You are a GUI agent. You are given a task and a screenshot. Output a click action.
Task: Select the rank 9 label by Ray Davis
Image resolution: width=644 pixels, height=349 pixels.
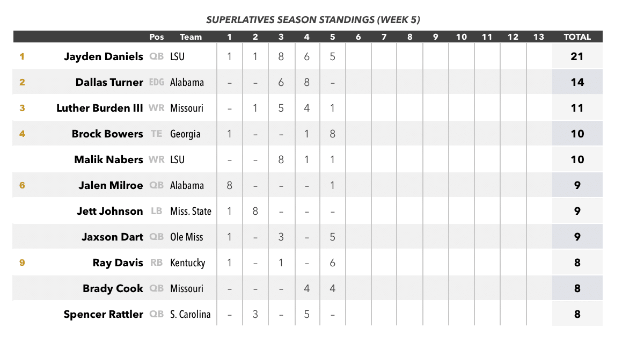point(22,263)
